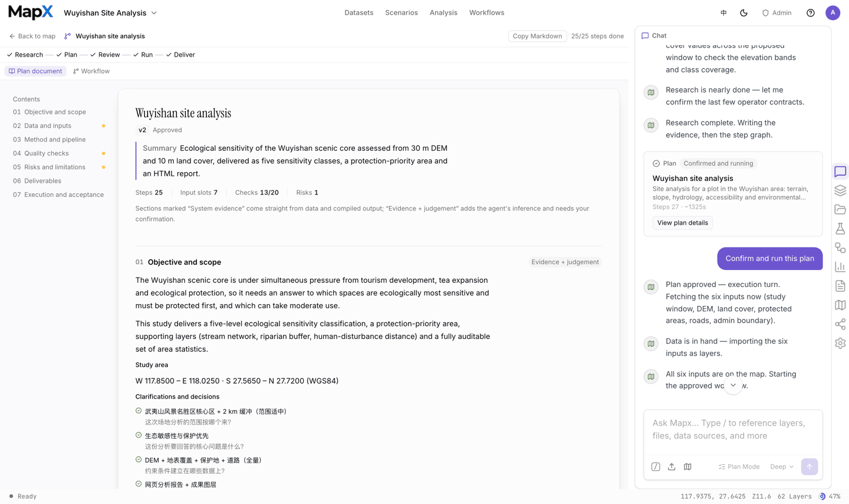Click Back to map

click(x=32, y=37)
